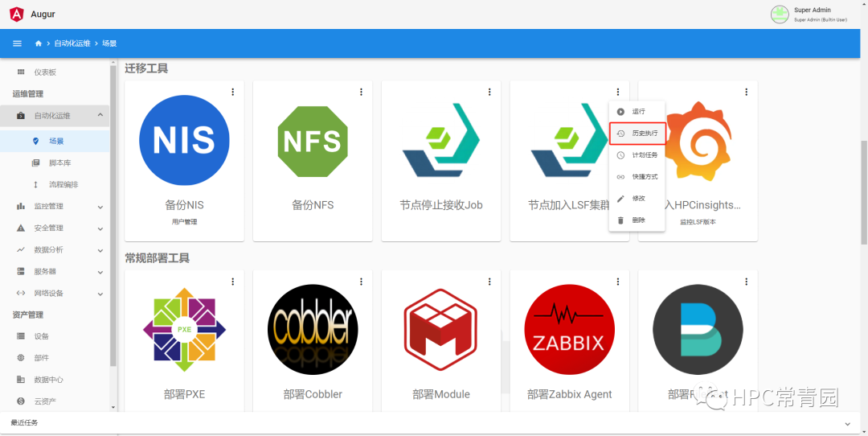Screen dimensions: 868x436
Task: Expand 服务器 sidebar section
Action: tap(55, 271)
